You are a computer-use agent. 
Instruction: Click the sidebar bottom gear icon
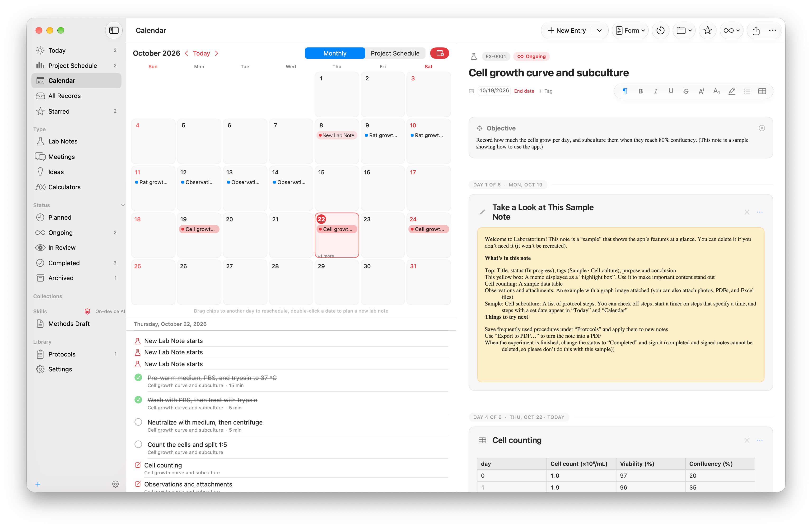point(115,484)
